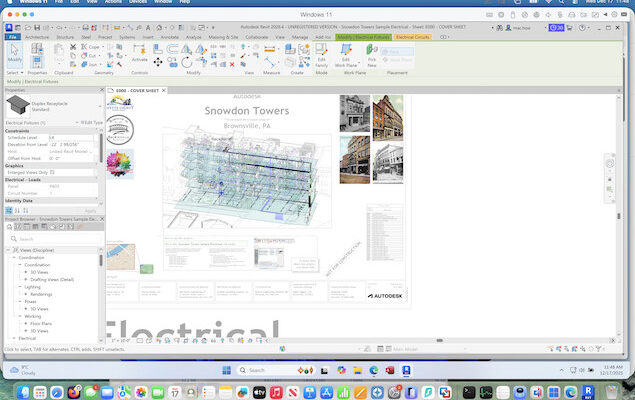This screenshot has height=400, width=635.
Task: Open the File tab
Action: point(13,37)
